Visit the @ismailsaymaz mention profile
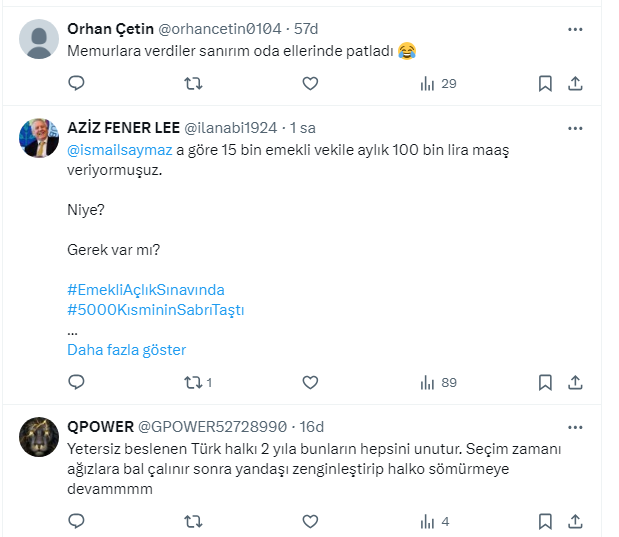The image size is (619, 537). click(120, 150)
